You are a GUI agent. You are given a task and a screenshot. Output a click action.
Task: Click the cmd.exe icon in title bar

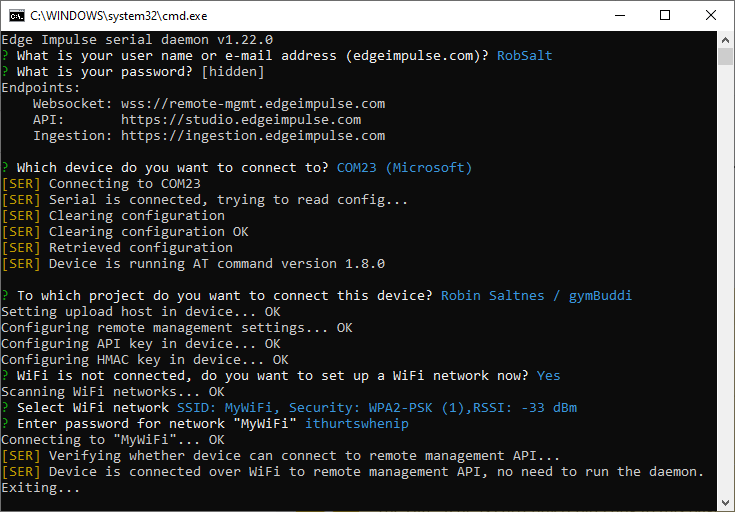pos(16,15)
